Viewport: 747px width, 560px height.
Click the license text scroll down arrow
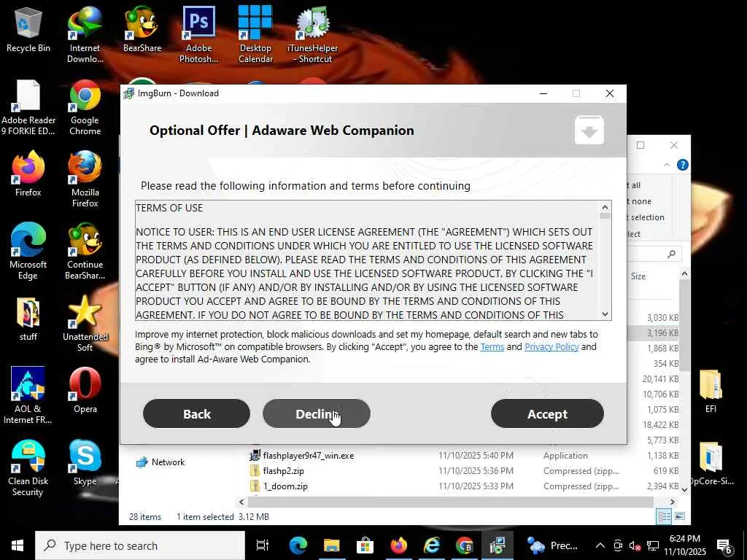coord(605,314)
